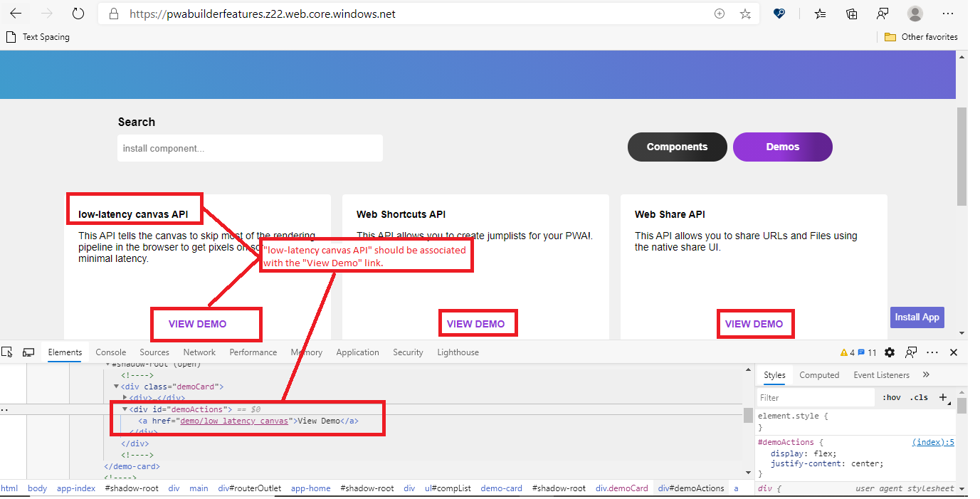
Task: Collapse the div.demoCard node in Elements tree
Action: (116, 386)
